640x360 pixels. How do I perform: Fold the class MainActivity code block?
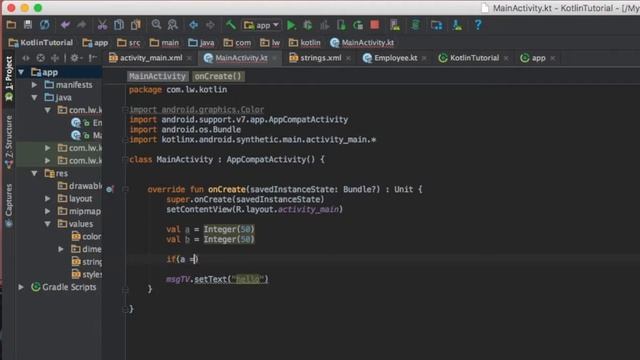tap(125, 160)
